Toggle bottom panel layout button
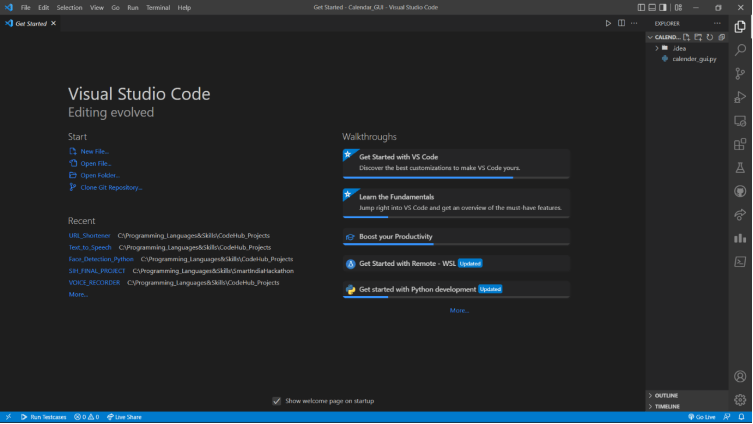This screenshot has width=753, height=424. coord(652,7)
